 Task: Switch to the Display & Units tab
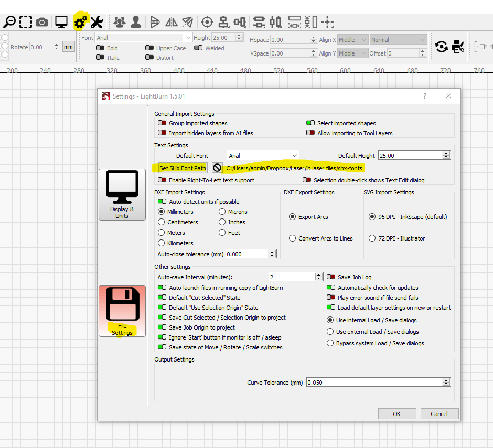point(122,194)
